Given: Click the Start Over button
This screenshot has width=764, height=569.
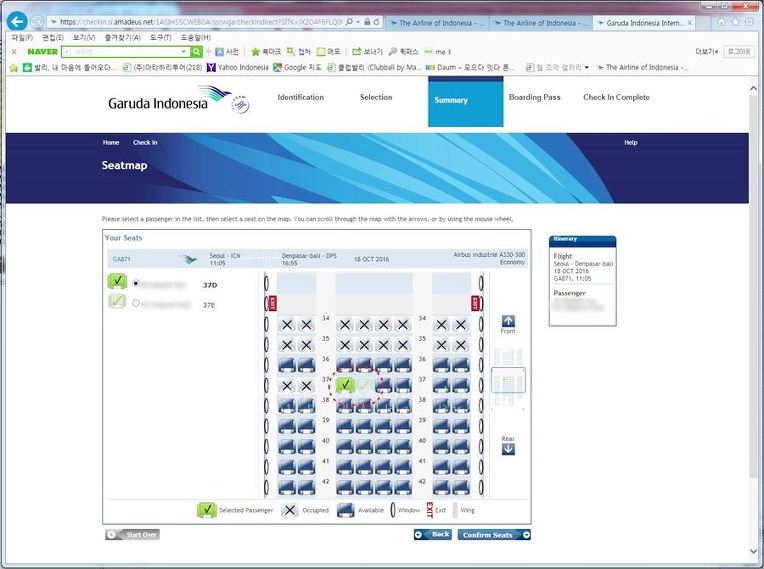Looking at the screenshot, I should [x=133, y=534].
